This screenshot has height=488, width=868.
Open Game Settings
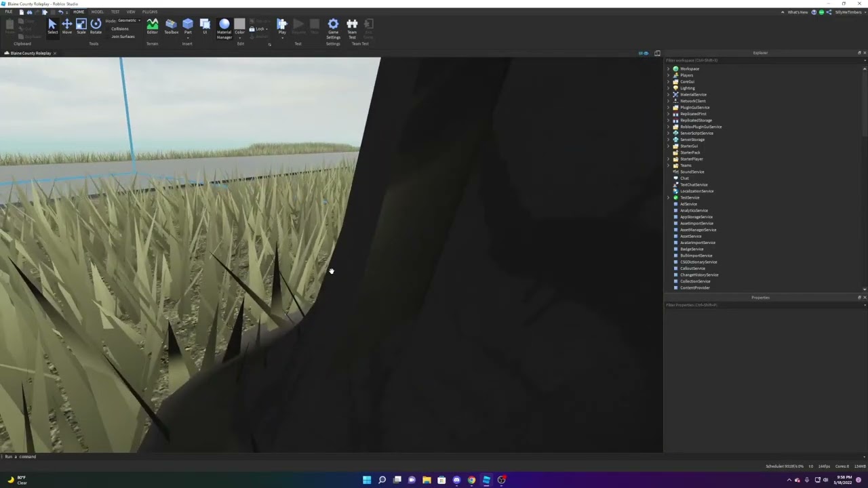[x=333, y=28]
